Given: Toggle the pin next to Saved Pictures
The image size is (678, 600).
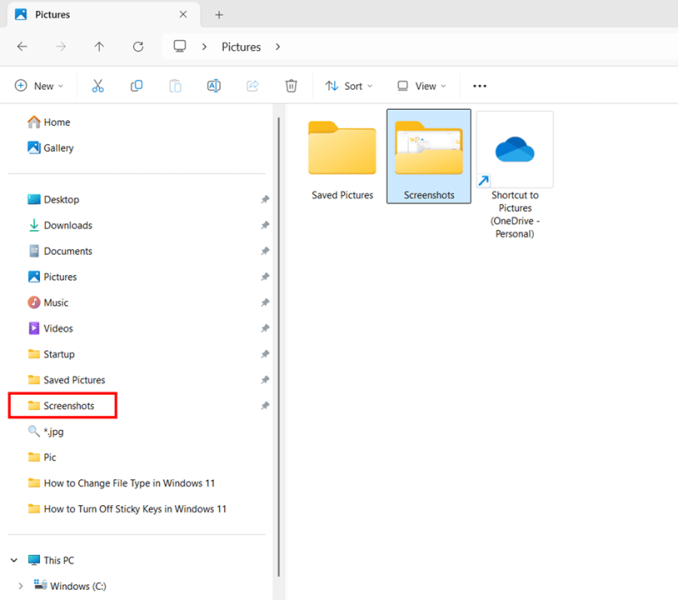Looking at the screenshot, I should click(x=265, y=380).
